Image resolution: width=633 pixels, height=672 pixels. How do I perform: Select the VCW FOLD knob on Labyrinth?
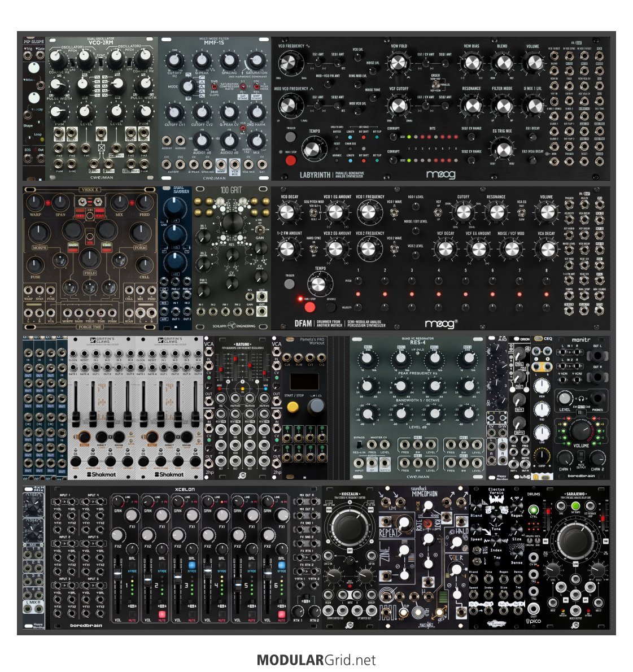coord(399,63)
